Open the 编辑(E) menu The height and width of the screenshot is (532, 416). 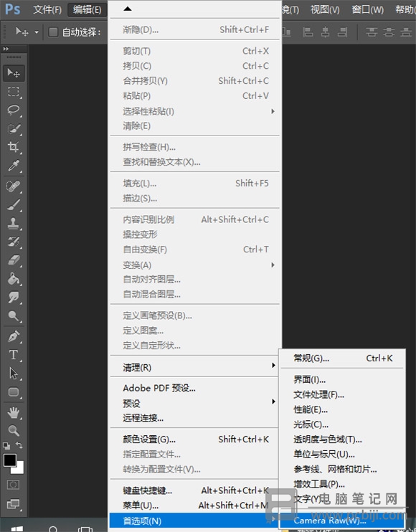tap(88, 9)
